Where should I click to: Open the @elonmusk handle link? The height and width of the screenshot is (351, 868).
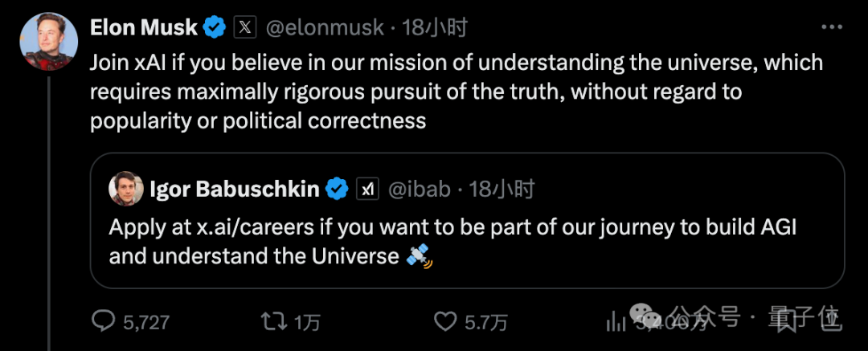(325, 27)
